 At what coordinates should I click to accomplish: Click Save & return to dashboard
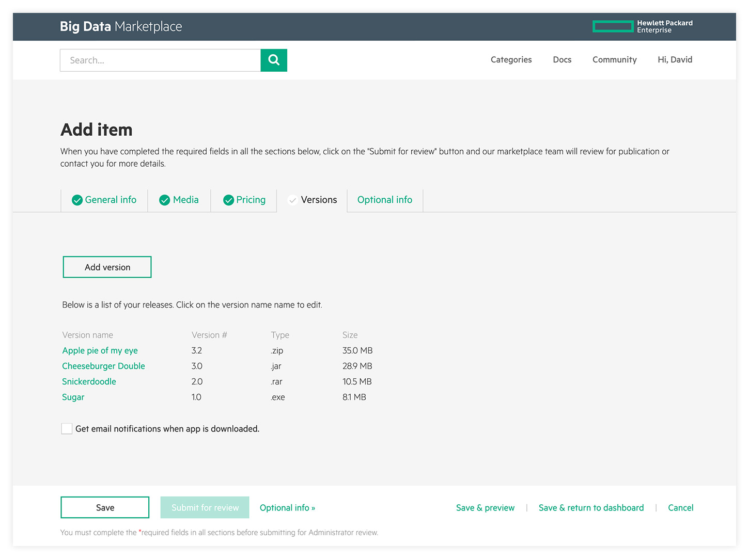click(591, 508)
